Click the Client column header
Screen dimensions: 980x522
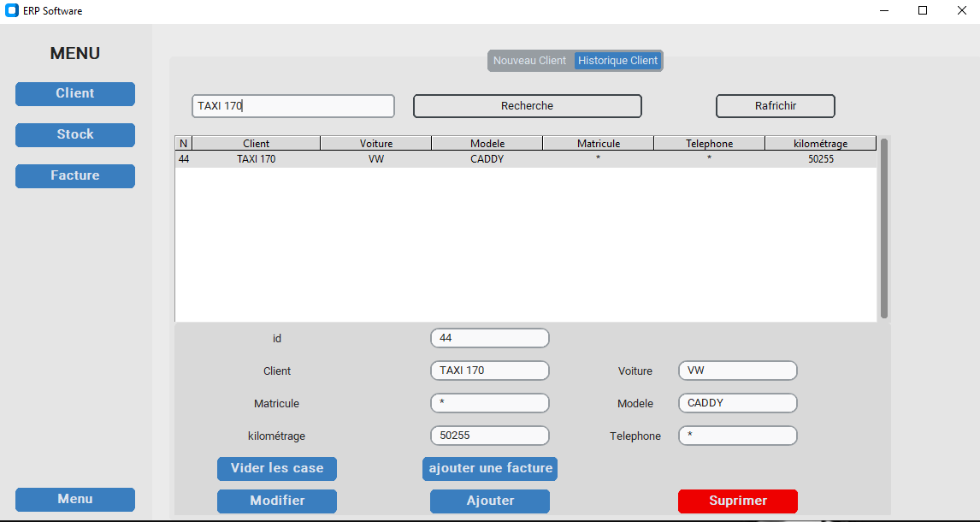click(x=257, y=142)
